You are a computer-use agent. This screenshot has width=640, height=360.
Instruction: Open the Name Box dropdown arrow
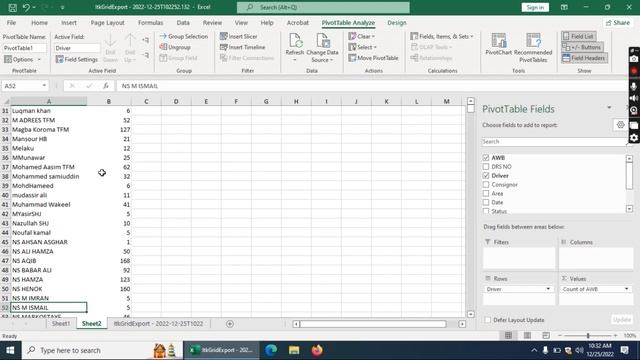click(x=44, y=86)
